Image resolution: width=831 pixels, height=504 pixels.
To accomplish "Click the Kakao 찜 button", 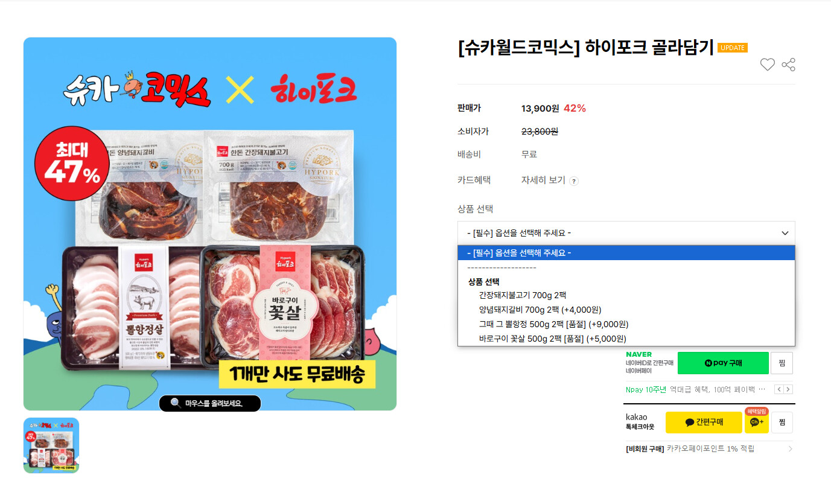I will click(782, 423).
